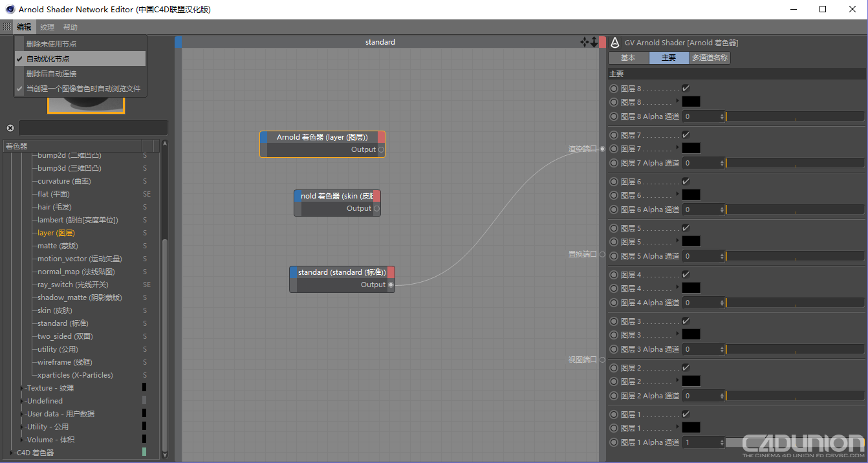Click the Output port of the standard node

click(x=391, y=285)
